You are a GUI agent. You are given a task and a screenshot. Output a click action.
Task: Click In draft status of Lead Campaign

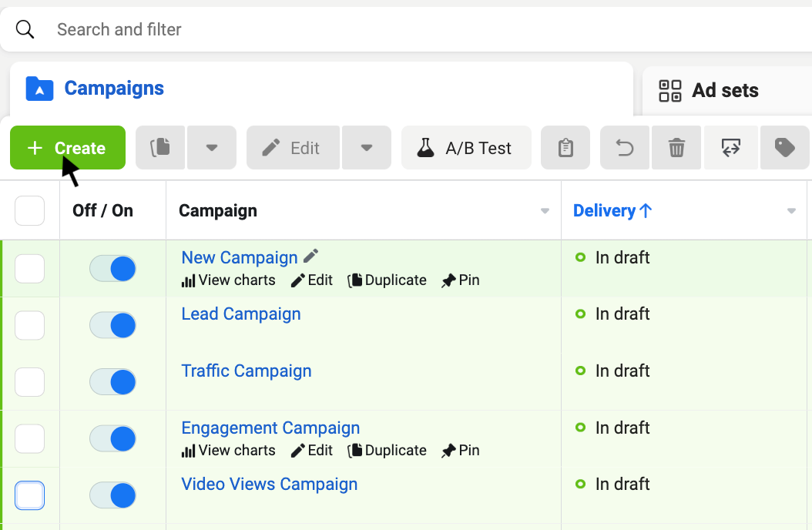click(612, 314)
